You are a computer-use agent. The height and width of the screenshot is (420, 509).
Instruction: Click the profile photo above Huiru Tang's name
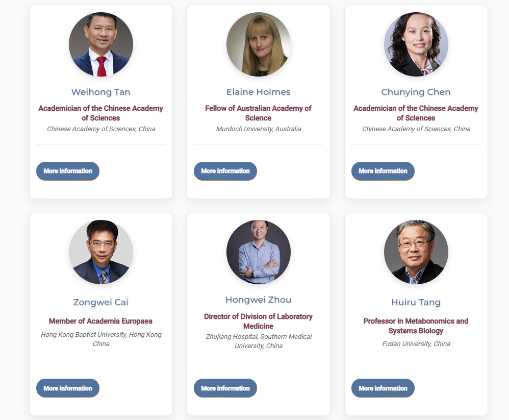pos(416,252)
